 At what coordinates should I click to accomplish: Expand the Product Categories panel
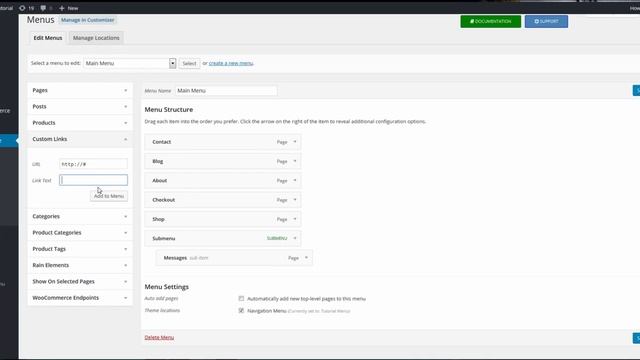[80, 233]
